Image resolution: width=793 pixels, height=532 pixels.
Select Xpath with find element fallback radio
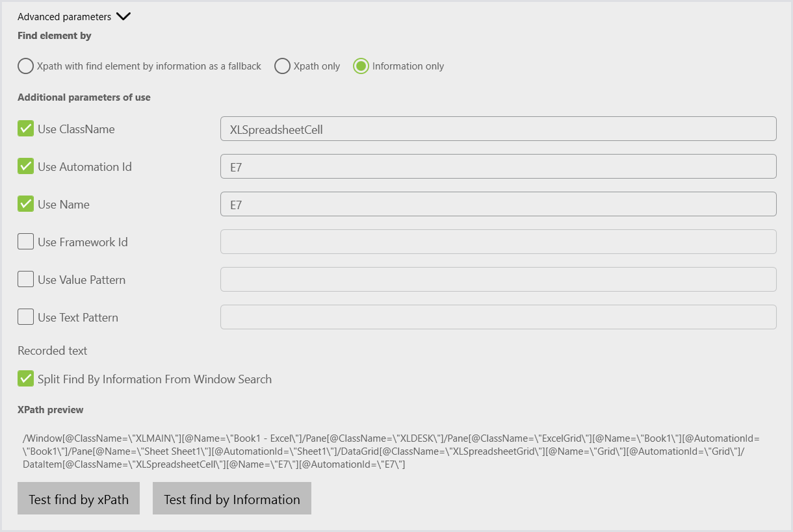coord(26,66)
